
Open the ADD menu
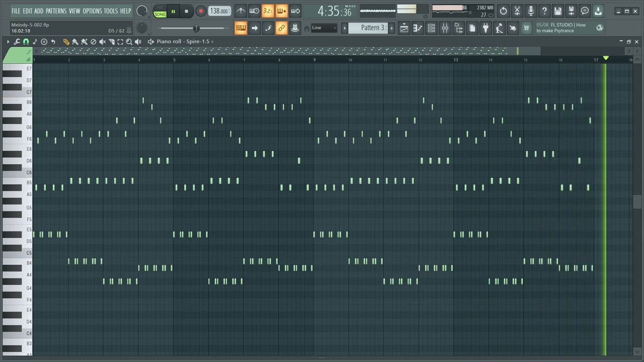tap(39, 11)
